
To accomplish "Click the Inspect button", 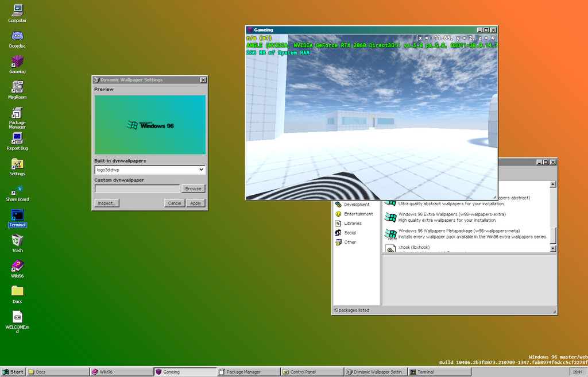I will click(106, 203).
